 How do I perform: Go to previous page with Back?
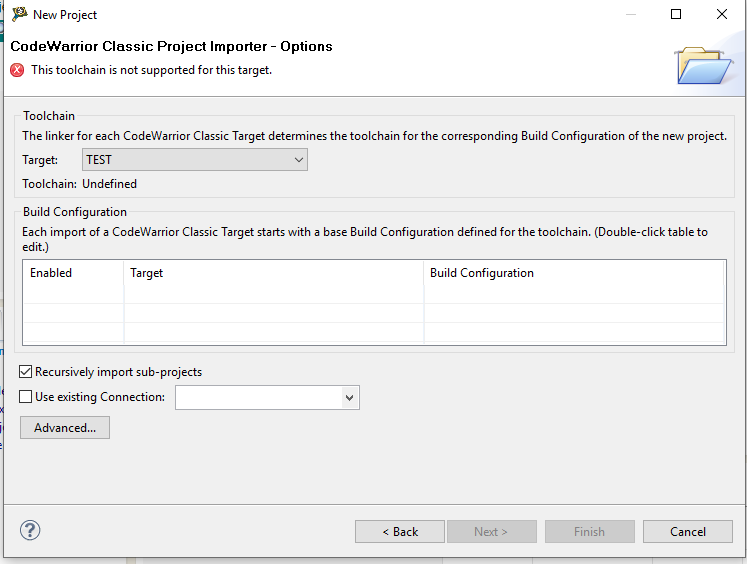point(400,531)
